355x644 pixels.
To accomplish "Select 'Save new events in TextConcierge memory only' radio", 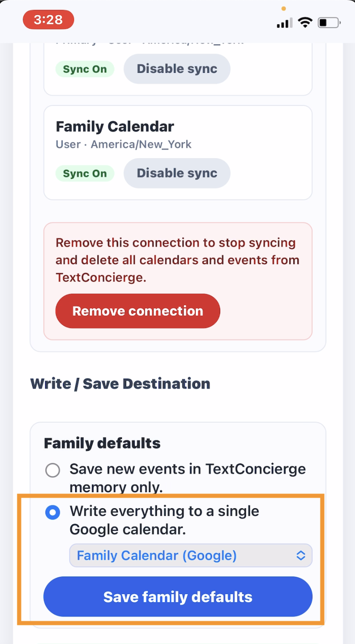I will click(x=53, y=470).
